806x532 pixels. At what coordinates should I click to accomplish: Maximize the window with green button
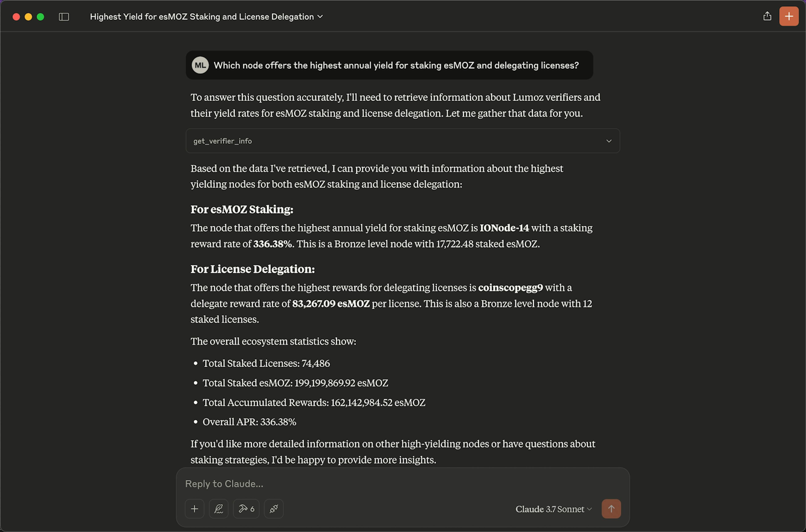tap(40, 17)
